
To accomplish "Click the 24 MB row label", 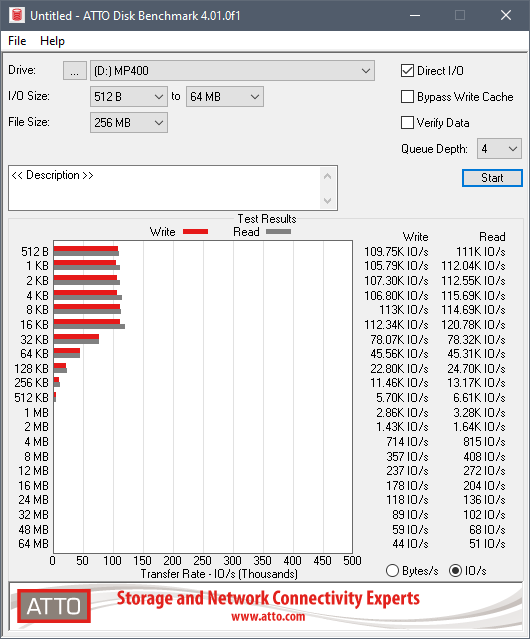I will tap(33, 500).
